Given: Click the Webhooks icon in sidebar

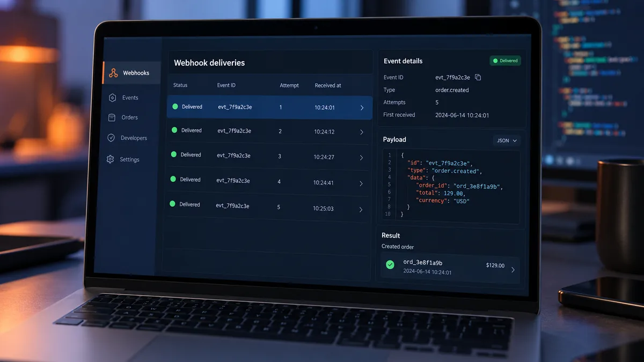Looking at the screenshot, I should [113, 73].
